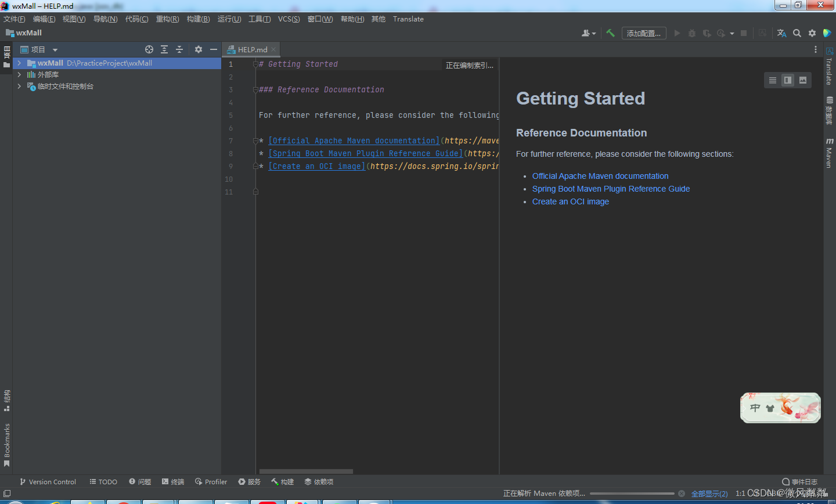Open 结构 structure side tool window
Viewport: 836px width, 504px height.
coord(7,401)
